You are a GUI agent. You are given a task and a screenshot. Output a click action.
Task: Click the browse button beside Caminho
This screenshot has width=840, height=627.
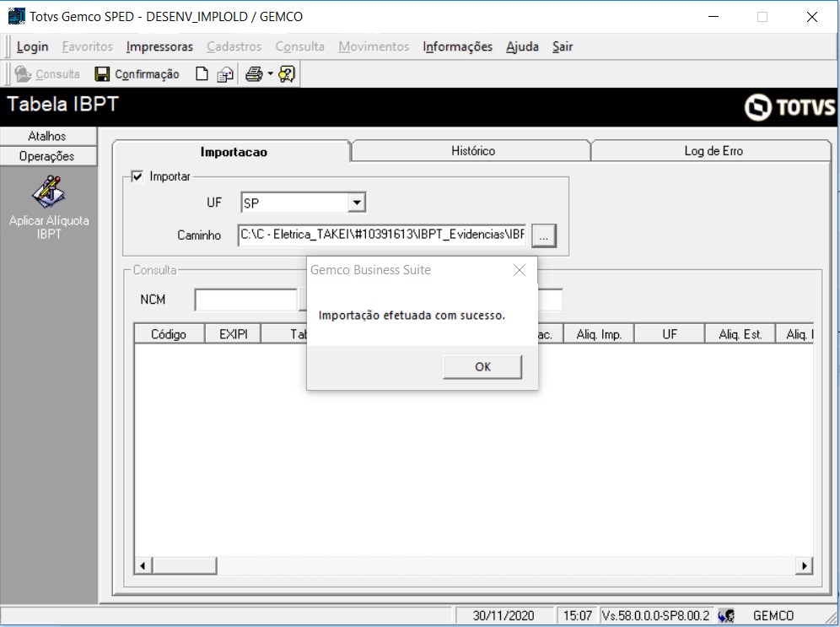[544, 235]
